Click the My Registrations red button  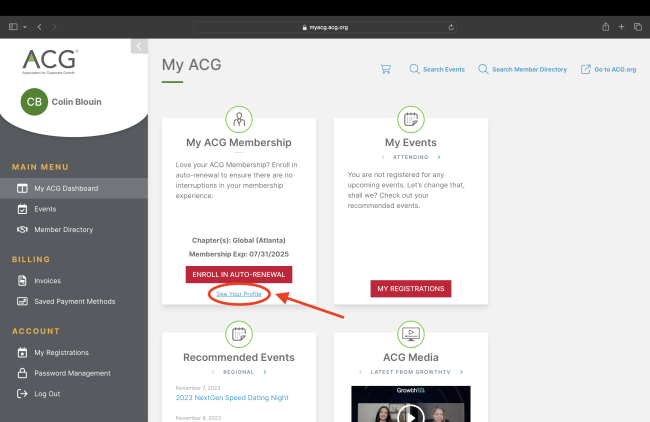click(x=411, y=289)
